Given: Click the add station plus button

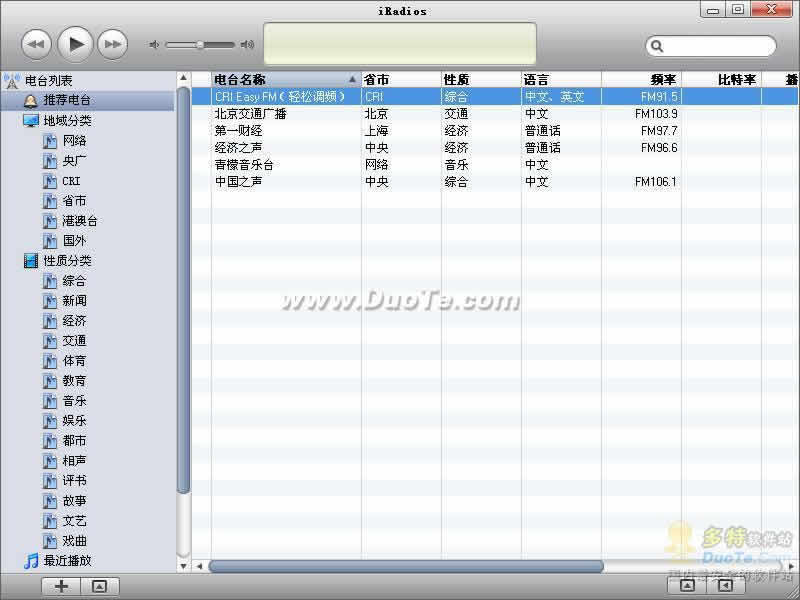Looking at the screenshot, I should point(61,586).
